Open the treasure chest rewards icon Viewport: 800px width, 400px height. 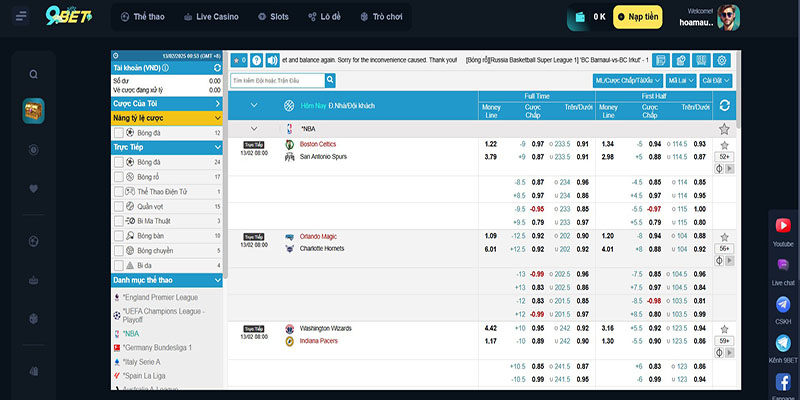pos(34,112)
